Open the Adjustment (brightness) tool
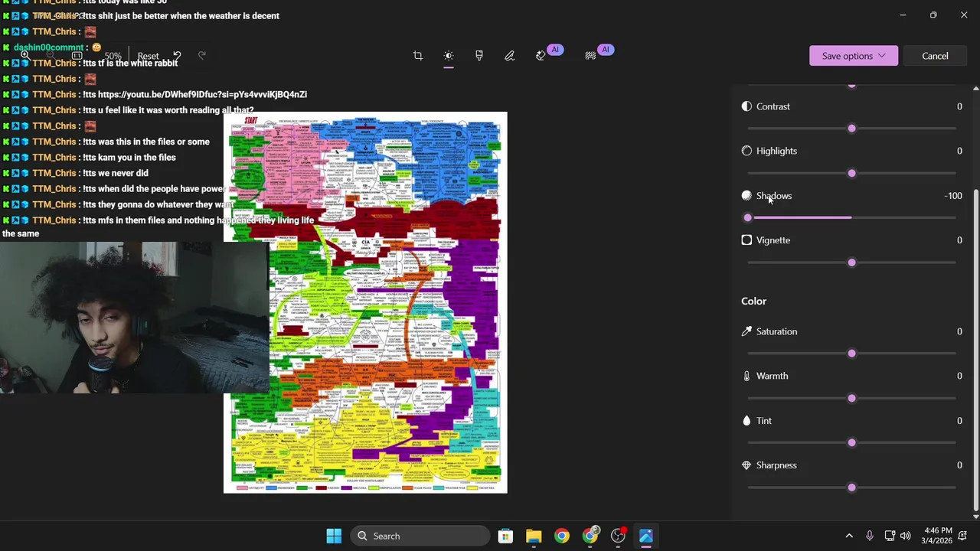Screen dimensions: 980x551 click(449, 56)
